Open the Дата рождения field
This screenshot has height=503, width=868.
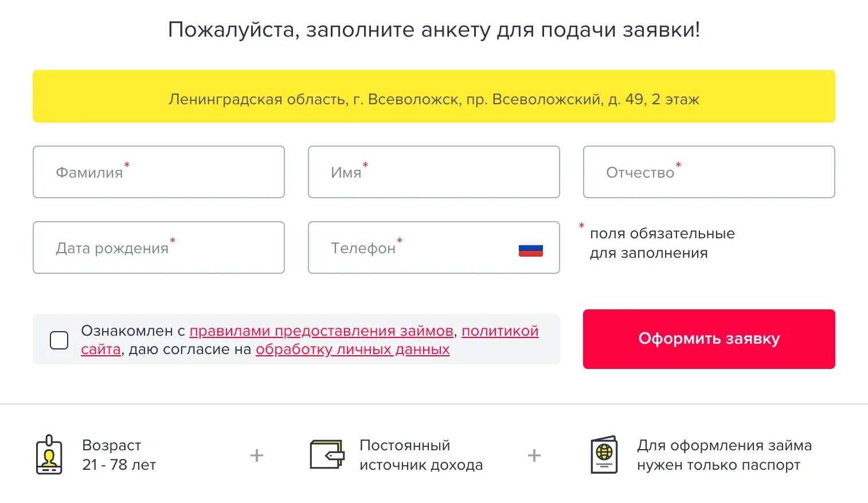[159, 247]
